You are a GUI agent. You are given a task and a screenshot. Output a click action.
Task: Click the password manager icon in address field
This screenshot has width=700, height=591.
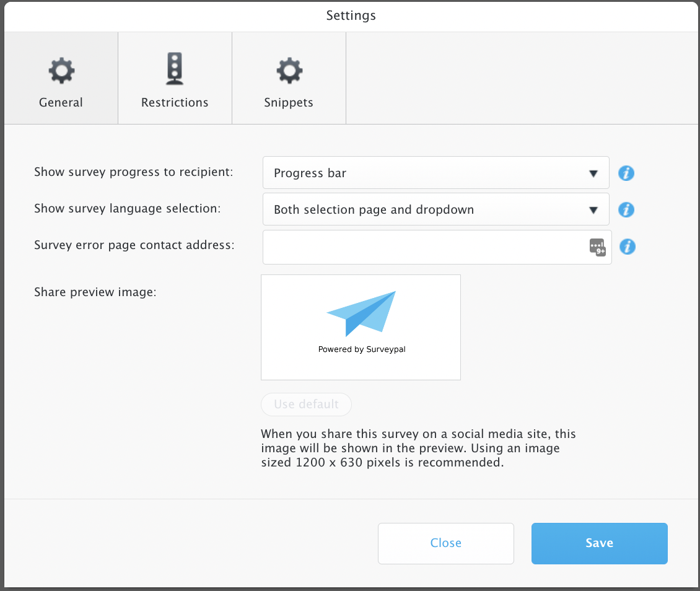coord(597,247)
